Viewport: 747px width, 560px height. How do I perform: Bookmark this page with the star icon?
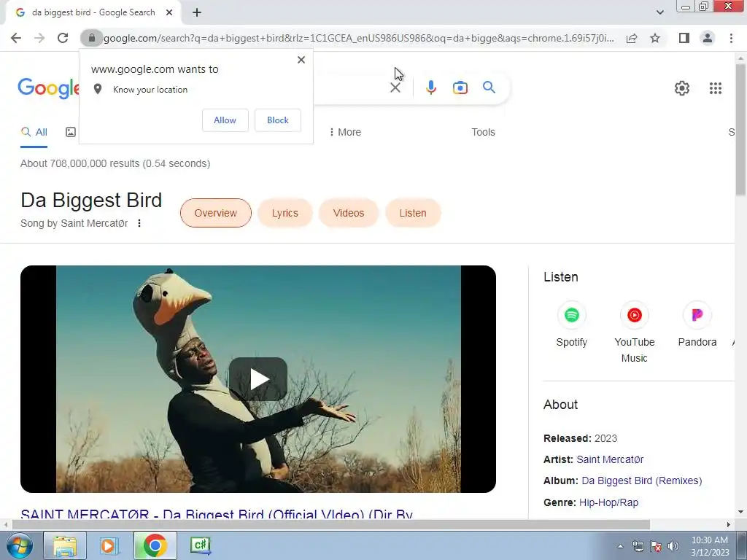(x=655, y=38)
